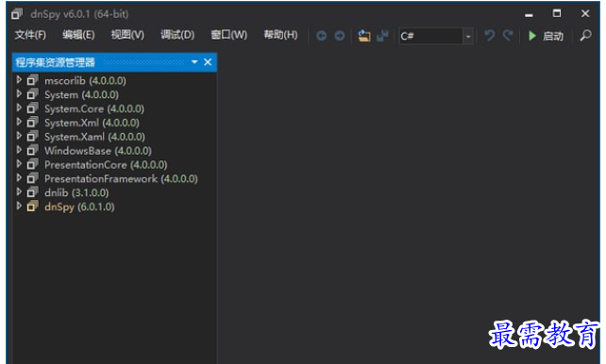Viewport: 606px width, 364px height.
Task: Open the 视图(V) menu
Action: tap(127, 35)
